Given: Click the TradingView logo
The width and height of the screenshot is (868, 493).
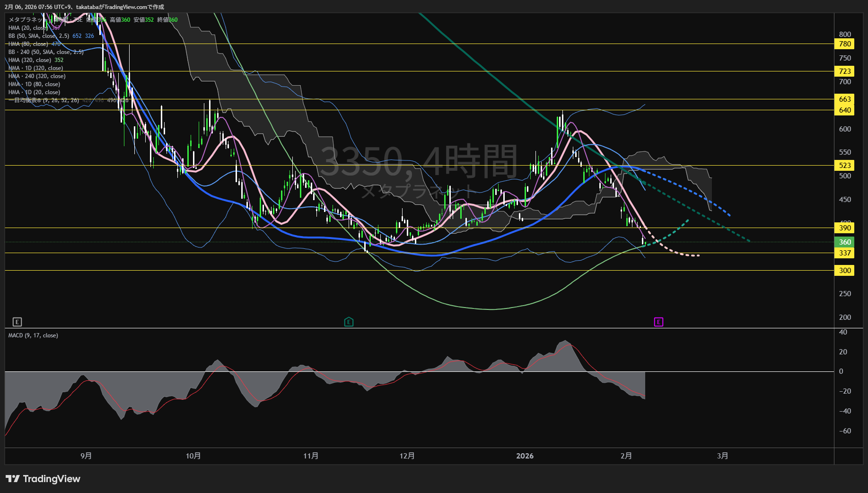Looking at the screenshot, I should [x=43, y=479].
